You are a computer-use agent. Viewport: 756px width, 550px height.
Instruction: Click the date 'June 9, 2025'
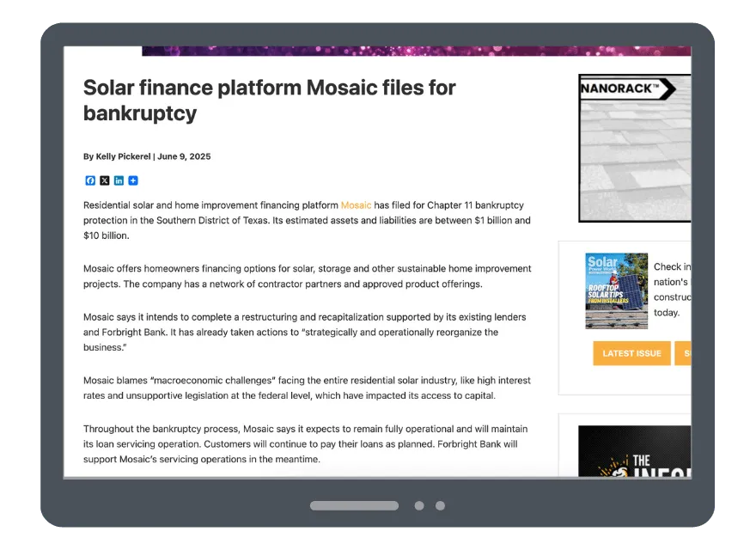pyautogui.click(x=184, y=156)
